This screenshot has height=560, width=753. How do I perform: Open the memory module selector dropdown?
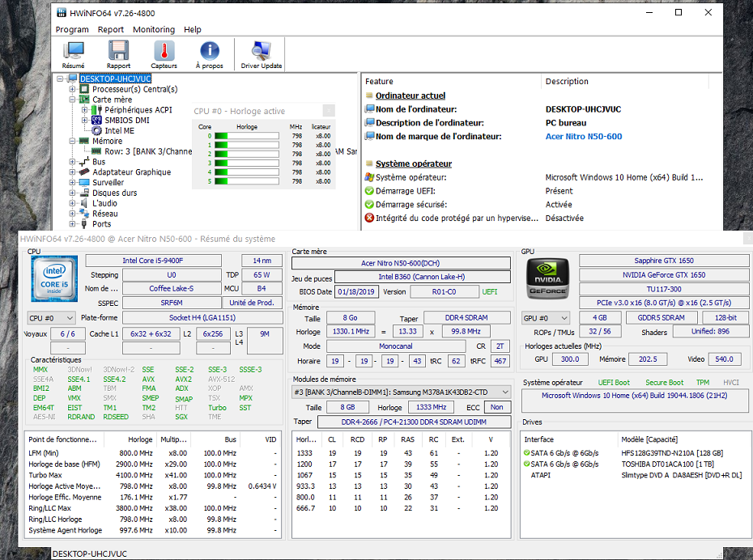pos(401,392)
